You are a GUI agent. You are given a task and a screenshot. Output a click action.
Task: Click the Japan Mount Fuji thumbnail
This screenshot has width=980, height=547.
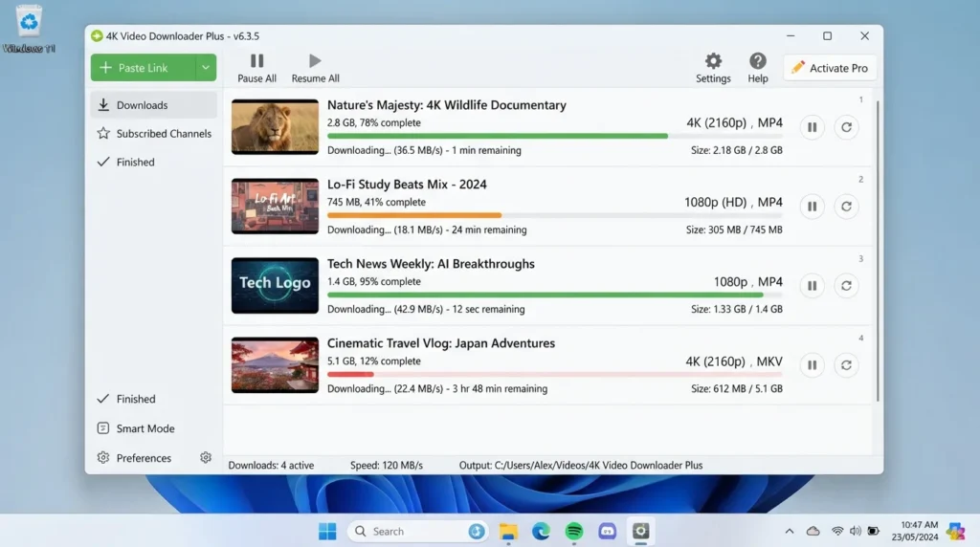pos(275,364)
